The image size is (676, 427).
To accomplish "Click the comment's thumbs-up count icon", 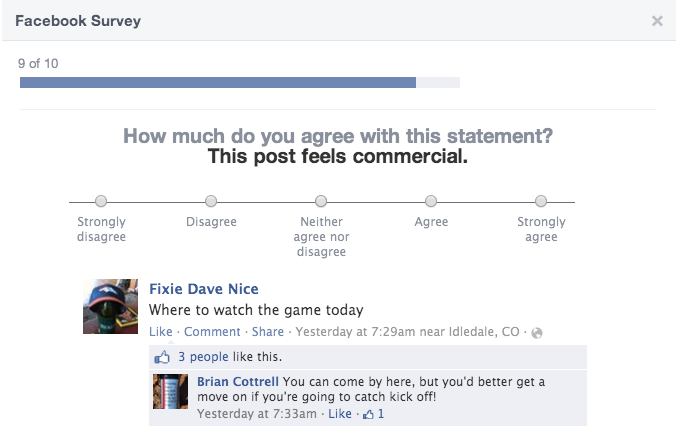I will (369, 414).
